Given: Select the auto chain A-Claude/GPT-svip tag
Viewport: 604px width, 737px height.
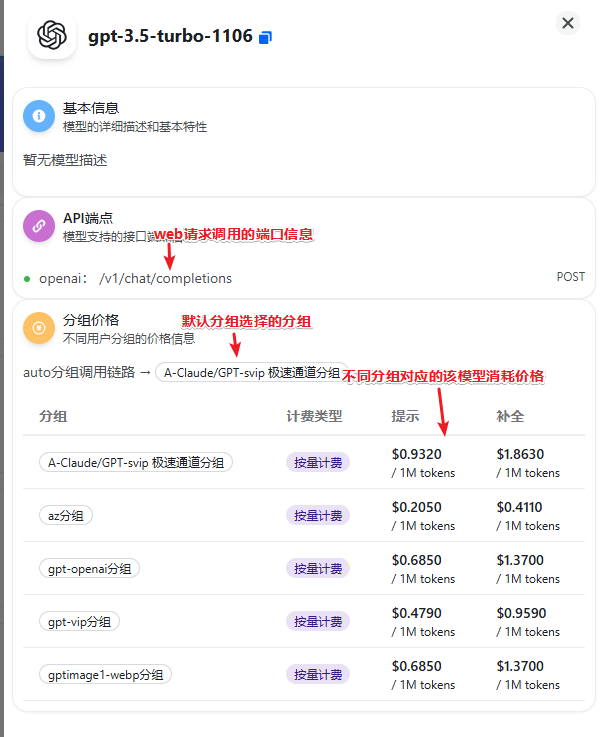Looking at the screenshot, I should pos(252,372).
